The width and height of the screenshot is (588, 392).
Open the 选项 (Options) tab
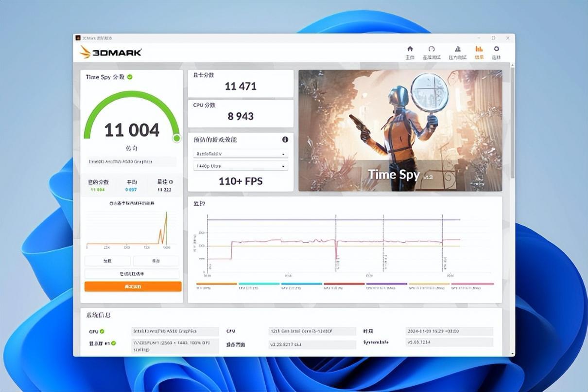496,53
